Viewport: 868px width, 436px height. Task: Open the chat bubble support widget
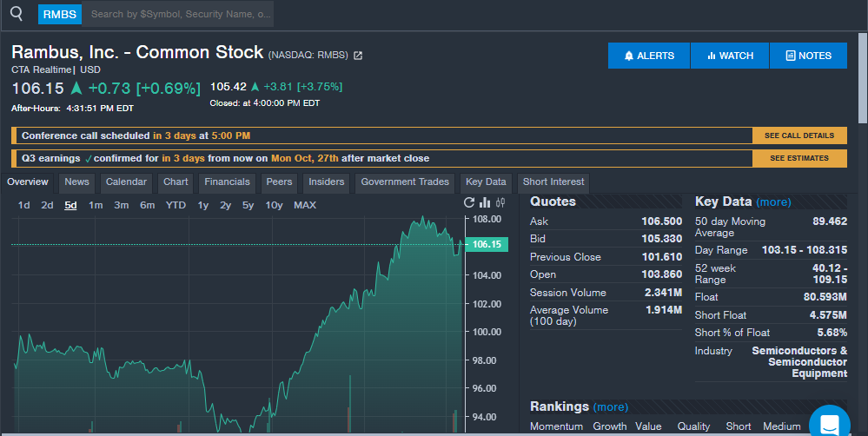(x=829, y=424)
